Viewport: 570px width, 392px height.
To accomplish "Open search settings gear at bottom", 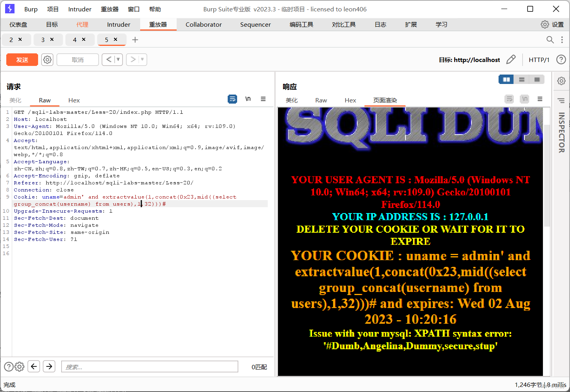I will click(20, 366).
